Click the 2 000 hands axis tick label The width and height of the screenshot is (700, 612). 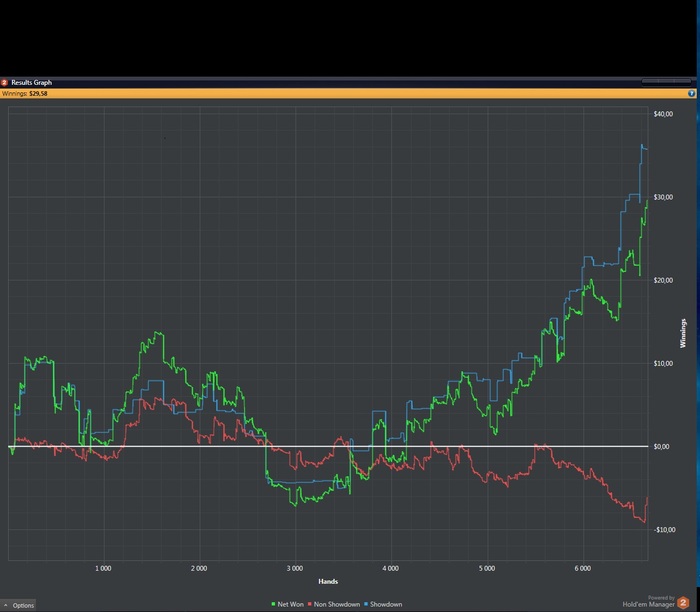point(199,568)
